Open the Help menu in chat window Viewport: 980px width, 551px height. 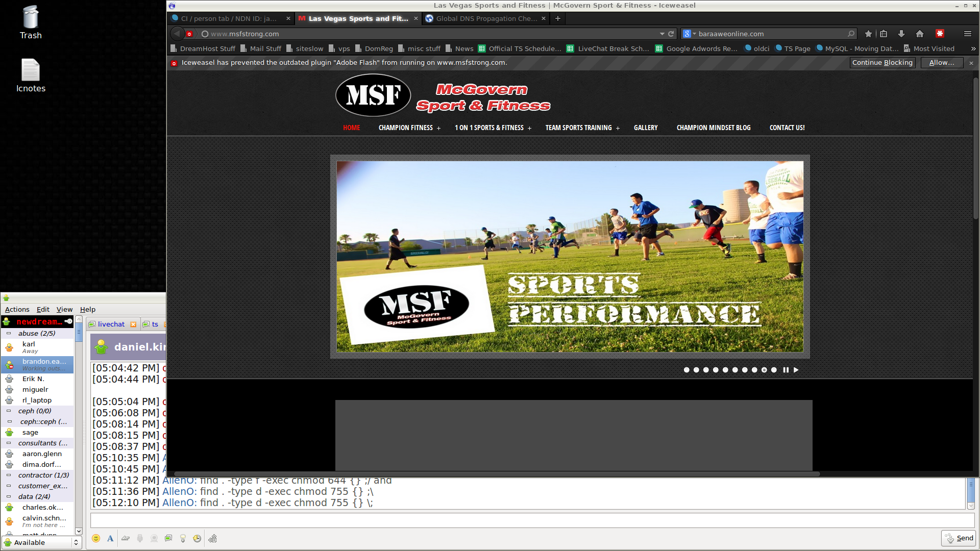[88, 309]
